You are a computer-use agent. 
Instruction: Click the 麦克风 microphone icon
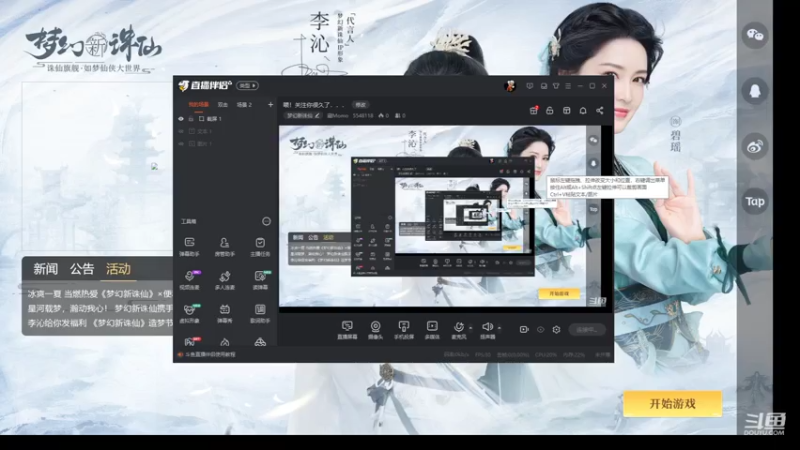[x=458, y=328]
